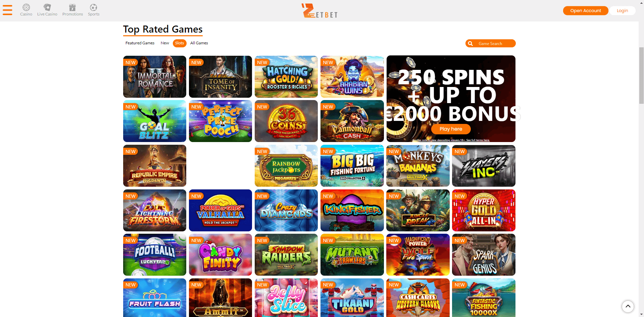The image size is (644, 317).
Task: Click the magnifier search icon
Action: [x=470, y=43]
